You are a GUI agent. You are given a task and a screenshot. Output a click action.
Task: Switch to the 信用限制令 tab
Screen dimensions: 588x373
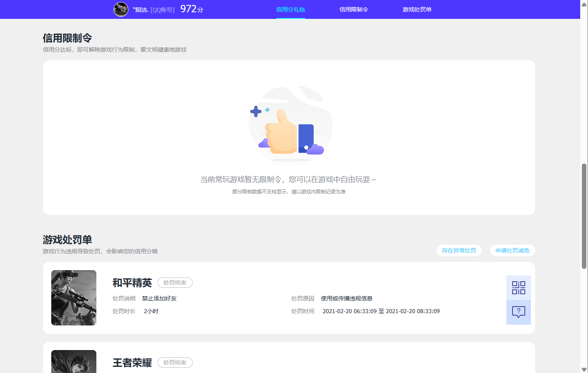click(x=353, y=9)
